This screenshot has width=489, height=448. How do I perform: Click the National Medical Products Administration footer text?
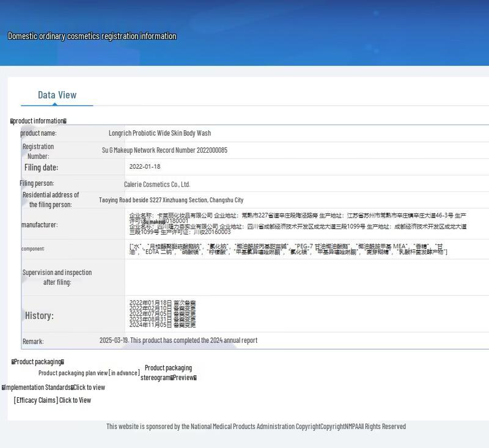point(256,427)
